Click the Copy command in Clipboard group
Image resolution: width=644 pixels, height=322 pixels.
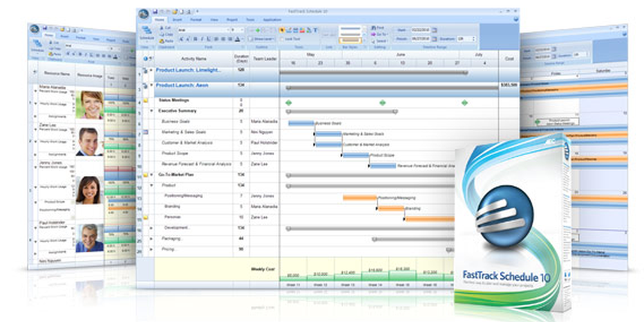166,35
